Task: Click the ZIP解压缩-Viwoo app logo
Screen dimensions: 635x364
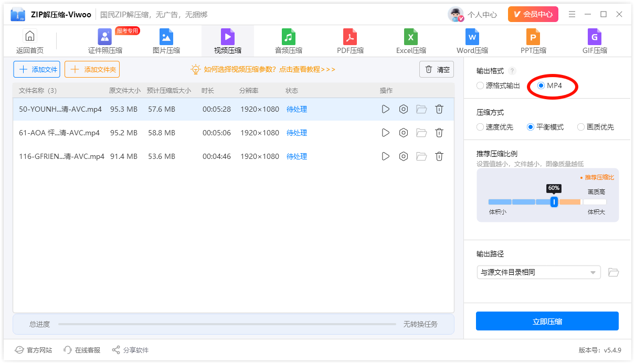Action: [18, 14]
